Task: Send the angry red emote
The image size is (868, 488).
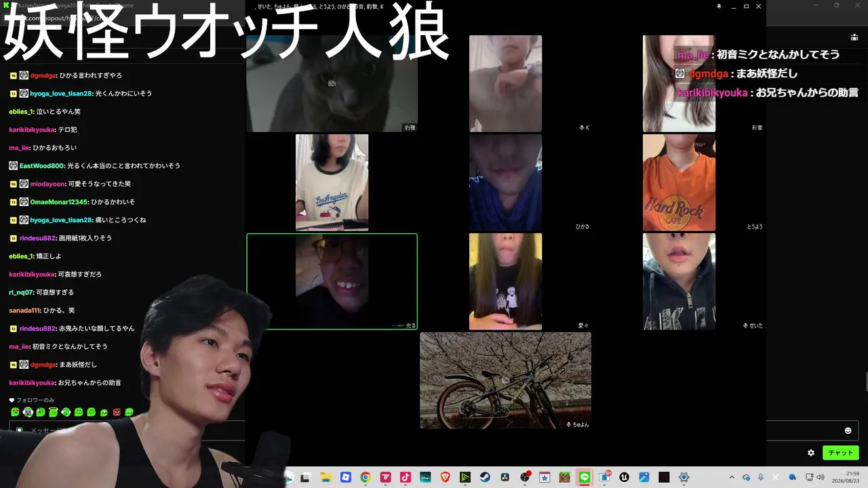Action: click(x=117, y=412)
